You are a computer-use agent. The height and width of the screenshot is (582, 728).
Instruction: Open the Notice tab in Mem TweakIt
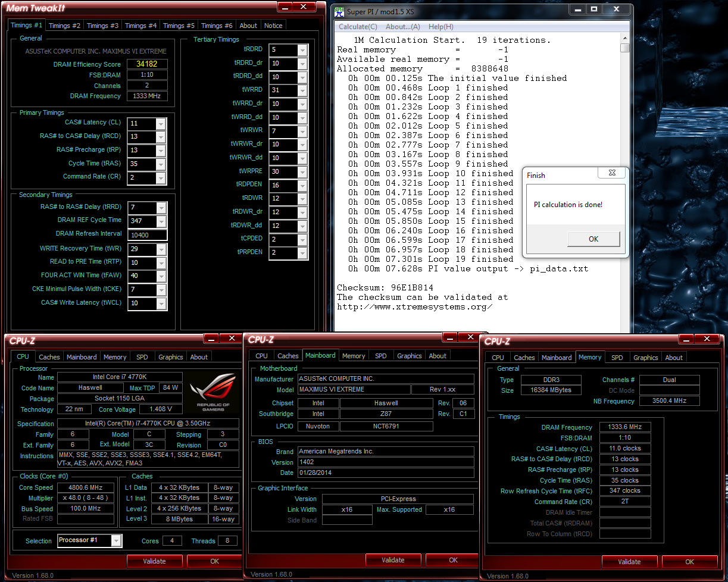[x=273, y=26]
